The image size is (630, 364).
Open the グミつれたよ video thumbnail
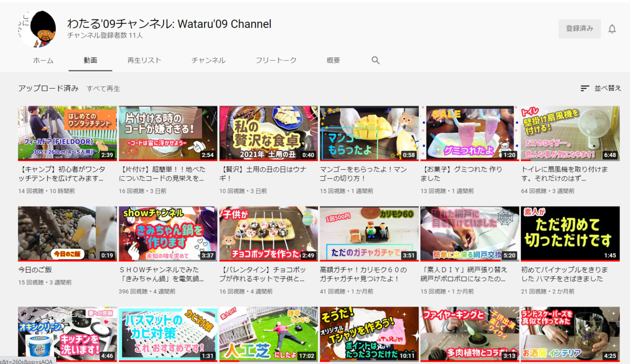[469, 133]
